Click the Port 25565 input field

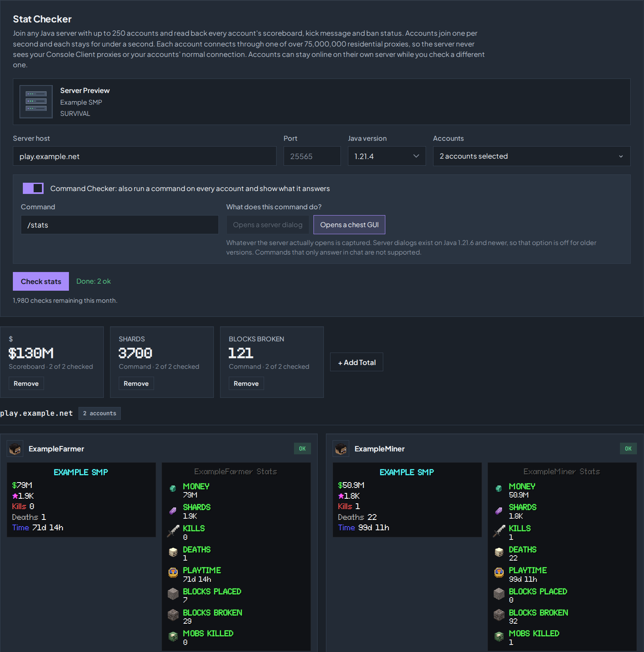[x=312, y=156]
